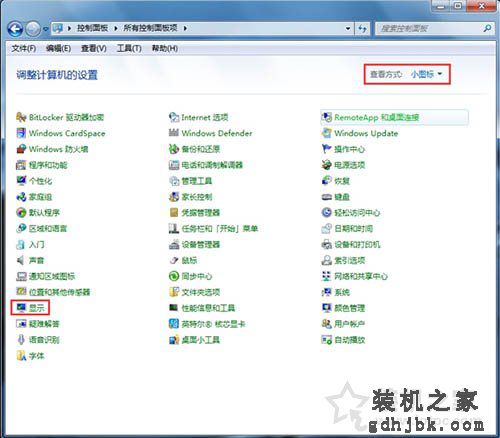500x438 pixels.
Task: Click the 默认程序 icon
Action: click(x=21, y=213)
